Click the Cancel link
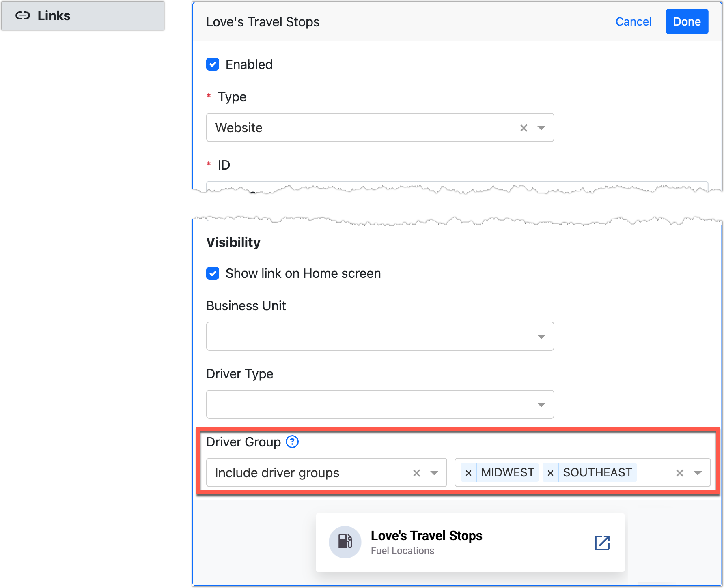Screen dimensions: 724x588 [x=633, y=21]
